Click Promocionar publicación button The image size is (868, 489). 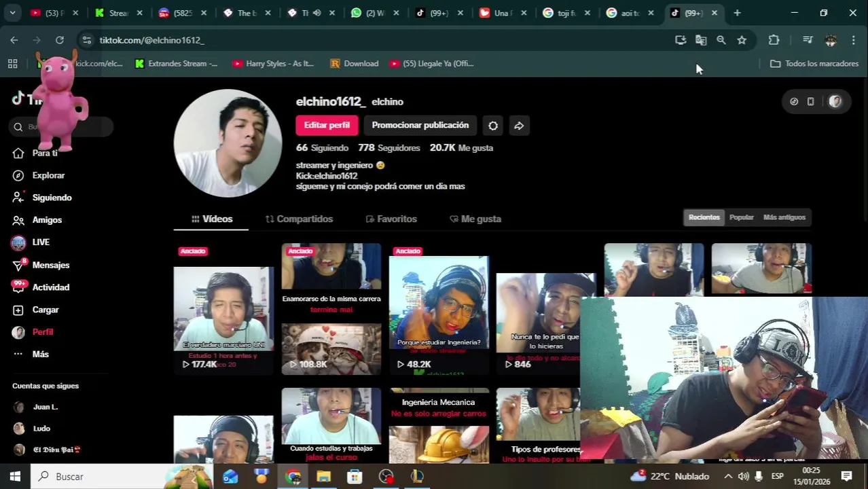tap(420, 126)
